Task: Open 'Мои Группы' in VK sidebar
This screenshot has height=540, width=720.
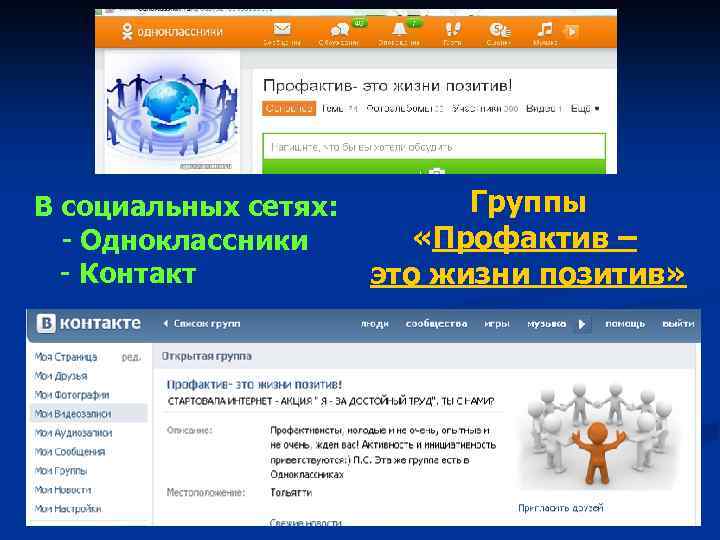Action: [61, 471]
